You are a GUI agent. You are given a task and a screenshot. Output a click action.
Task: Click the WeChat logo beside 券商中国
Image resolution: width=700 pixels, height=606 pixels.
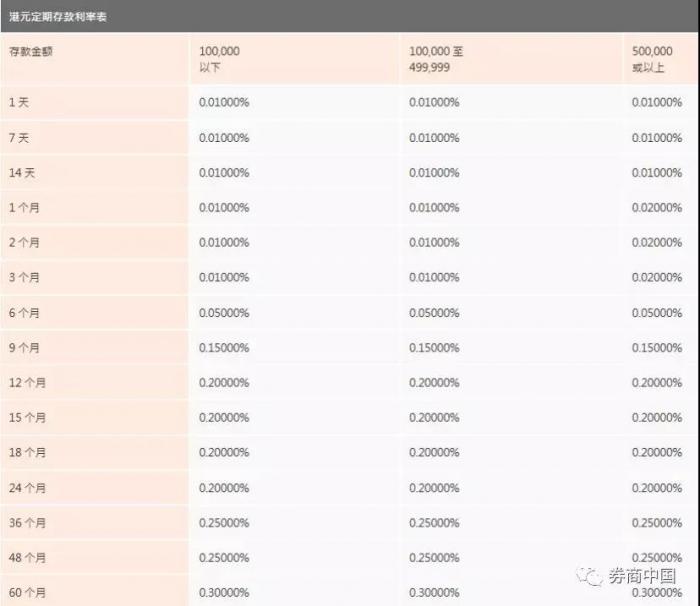(x=589, y=576)
